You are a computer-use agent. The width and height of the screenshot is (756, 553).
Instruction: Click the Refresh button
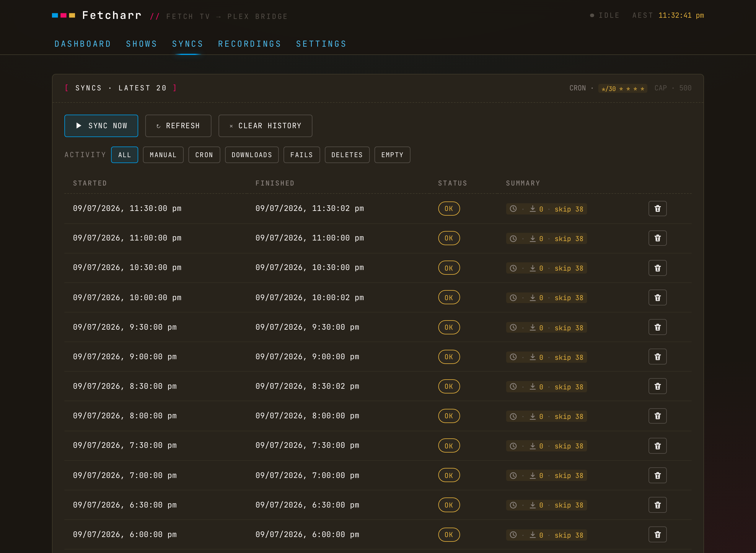[x=178, y=126]
